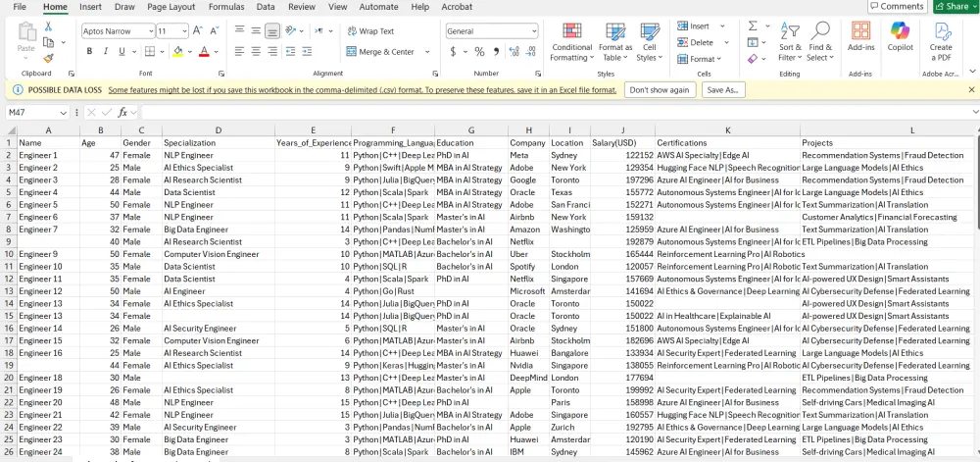Collapse the ribbon with the chevron

[x=972, y=72]
